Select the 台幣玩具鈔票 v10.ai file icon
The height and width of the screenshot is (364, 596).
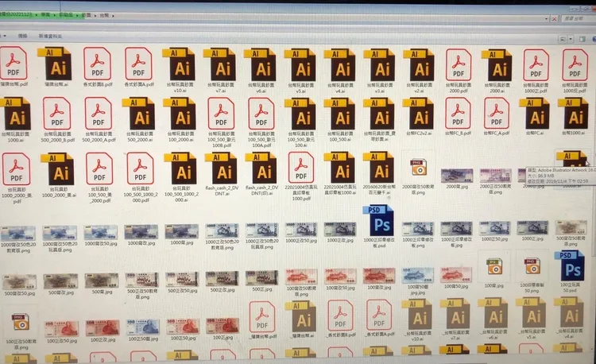pyautogui.click(x=182, y=65)
